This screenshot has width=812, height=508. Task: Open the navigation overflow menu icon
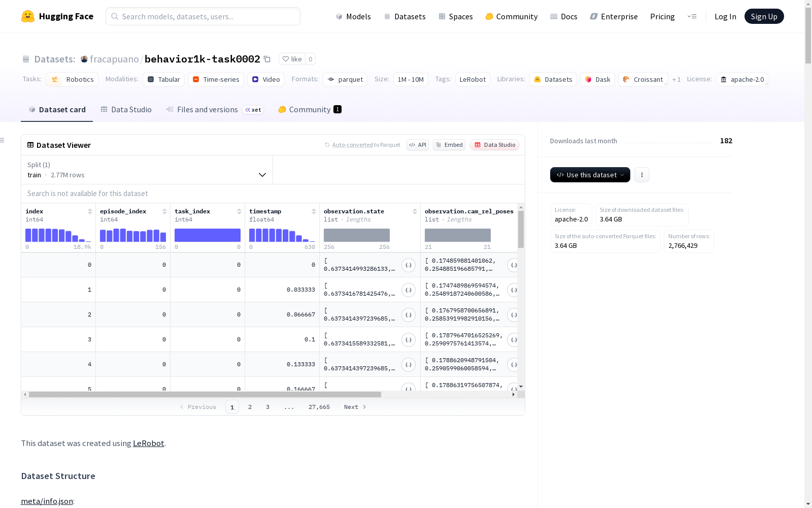point(692,16)
